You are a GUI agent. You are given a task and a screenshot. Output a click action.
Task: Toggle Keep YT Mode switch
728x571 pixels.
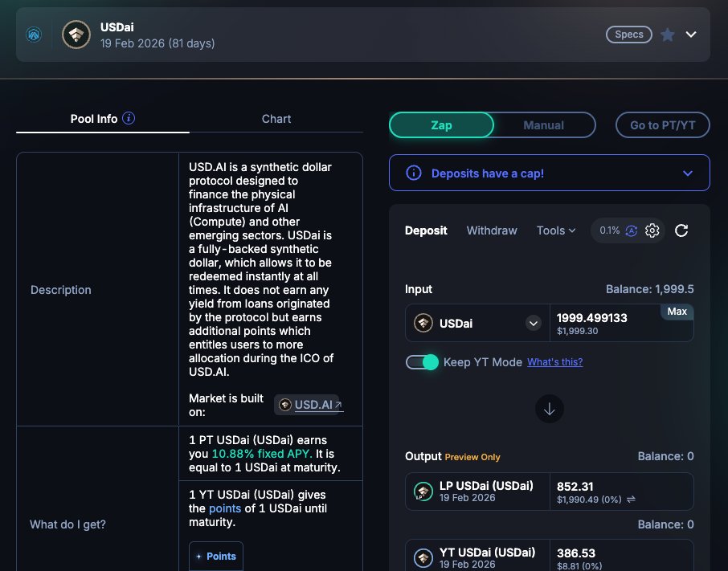(x=422, y=362)
